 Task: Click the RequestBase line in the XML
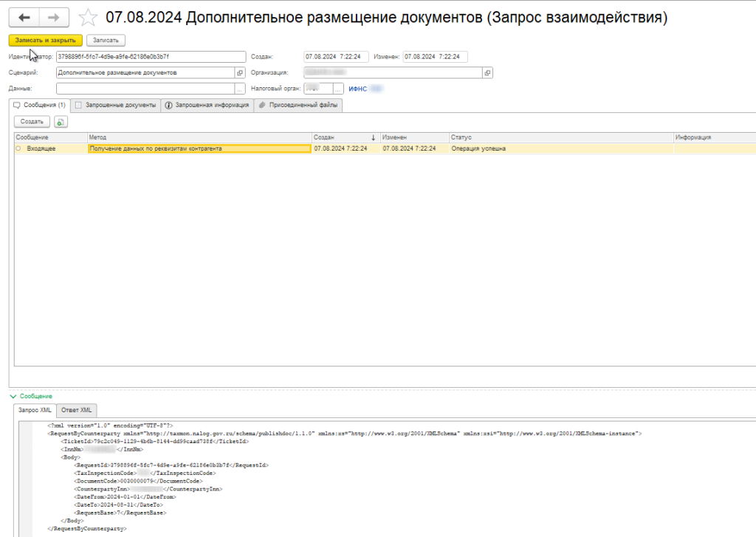click(x=120, y=513)
